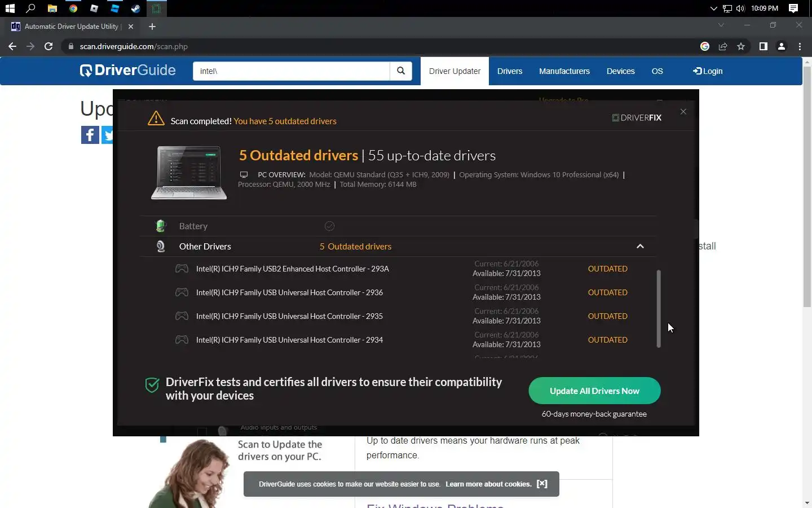Reload the scan.driverguide.com page
The width and height of the screenshot is (812, 508).
tap(48, 46)
